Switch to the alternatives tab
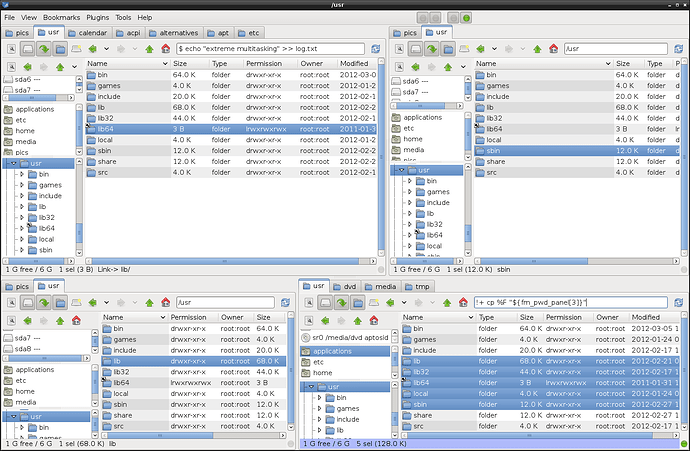The width and height of the screenshot is (690, 451). pyautogui.click(x=173, y=33)
